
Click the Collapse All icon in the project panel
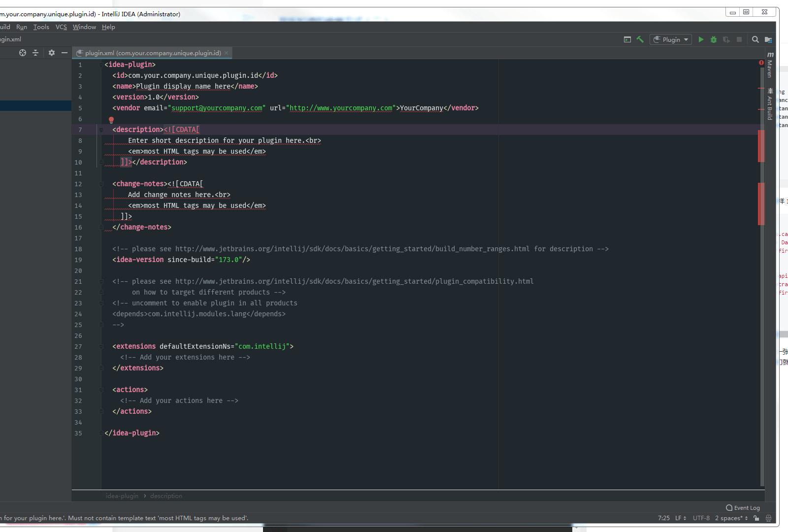click(35, 53)
